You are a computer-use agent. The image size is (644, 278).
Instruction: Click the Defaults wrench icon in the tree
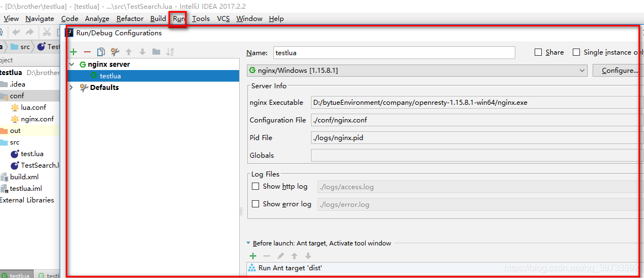coord(84,87)
